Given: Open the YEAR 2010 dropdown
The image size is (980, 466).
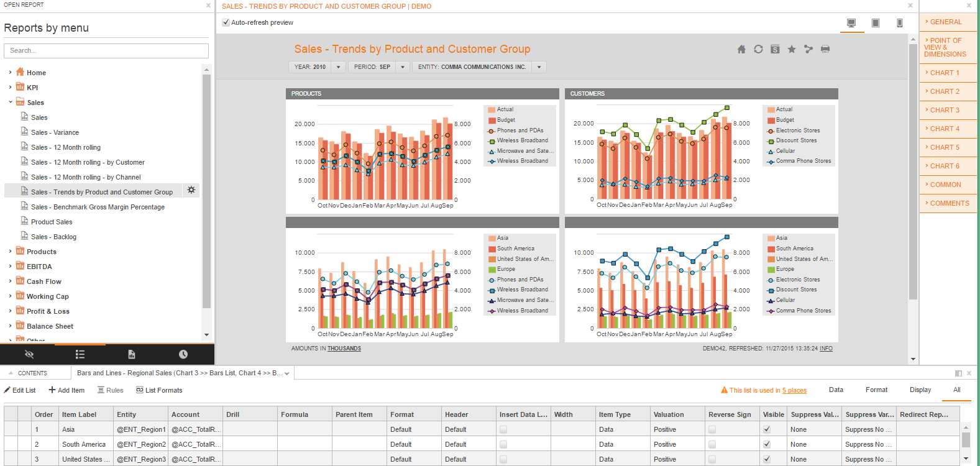Looking at the screenshot, I should click(339, 67).
